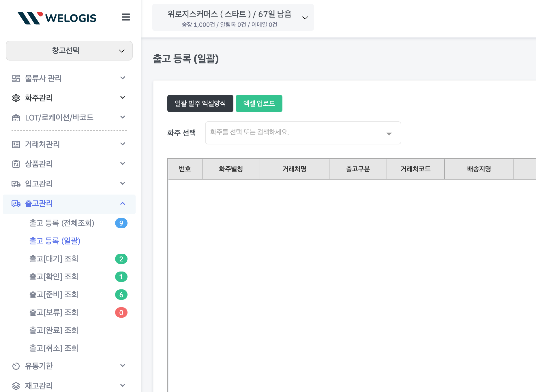
Task: Click the 재고관리 layers icon
Action: [16, 386]
